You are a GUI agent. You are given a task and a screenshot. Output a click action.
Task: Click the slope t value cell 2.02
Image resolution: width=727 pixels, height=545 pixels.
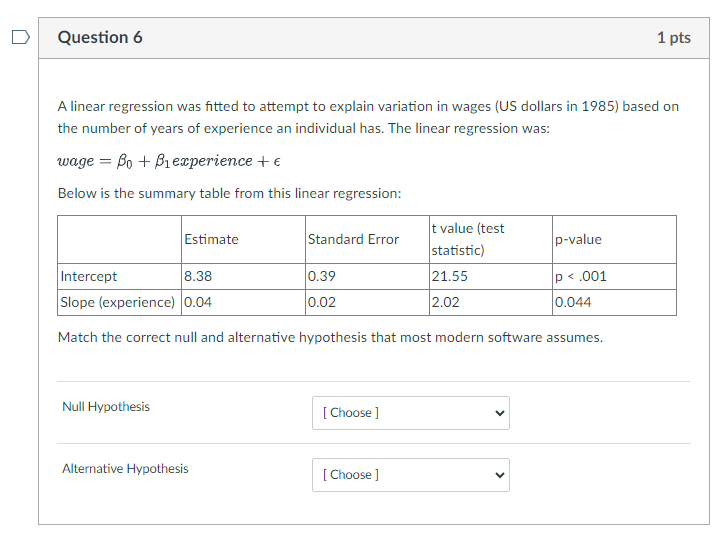tap(446, 302)
